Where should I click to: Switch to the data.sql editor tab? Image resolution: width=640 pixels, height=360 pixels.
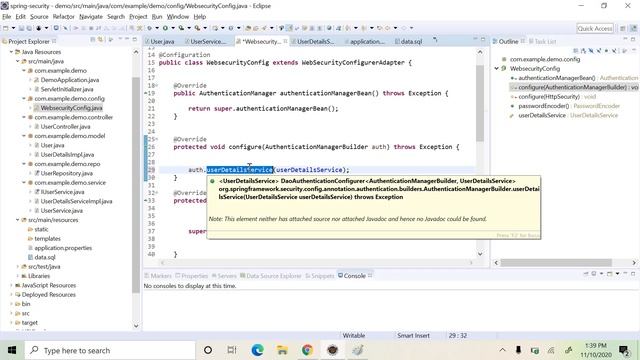tap(409, 41)
